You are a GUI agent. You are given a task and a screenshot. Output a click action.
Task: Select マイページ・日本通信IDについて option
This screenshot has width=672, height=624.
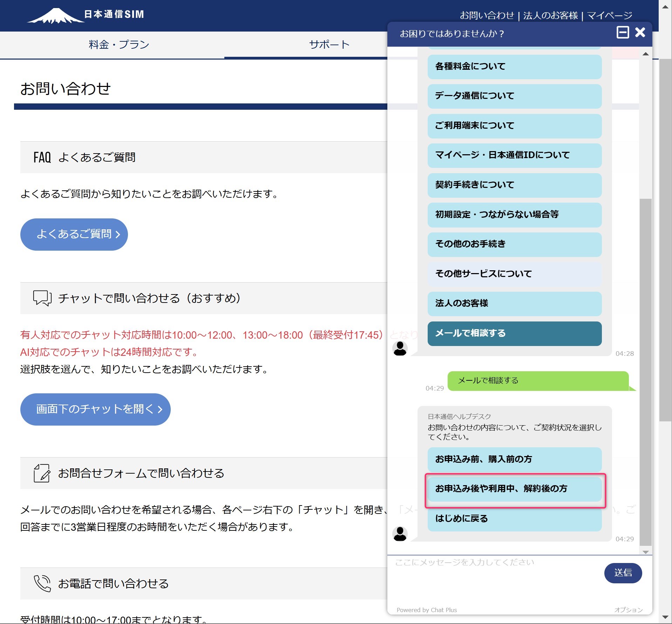click(x=515, y=155)
